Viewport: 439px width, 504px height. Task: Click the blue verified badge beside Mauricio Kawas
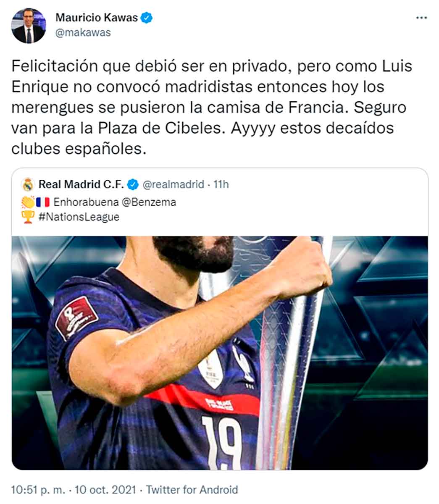(147, 18)
